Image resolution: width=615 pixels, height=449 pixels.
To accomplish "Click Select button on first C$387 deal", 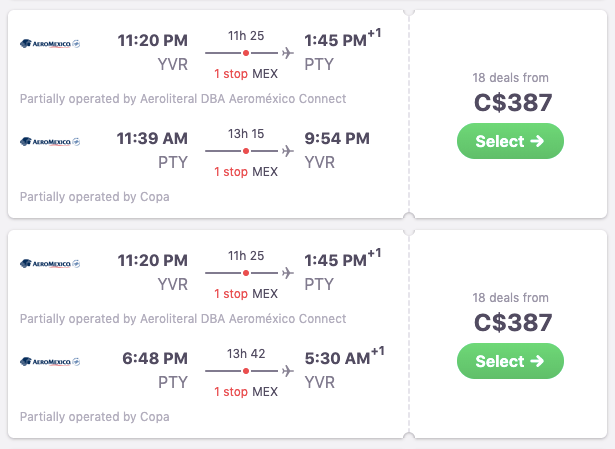I will 510,141.
